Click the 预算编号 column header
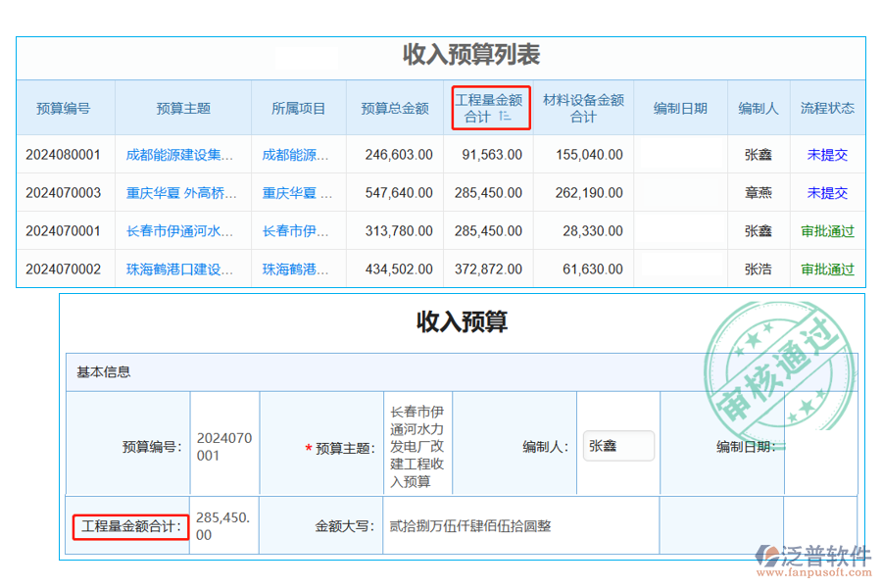Image resolution: width=882 pixels, height=588 pixels. coord(63,108)
